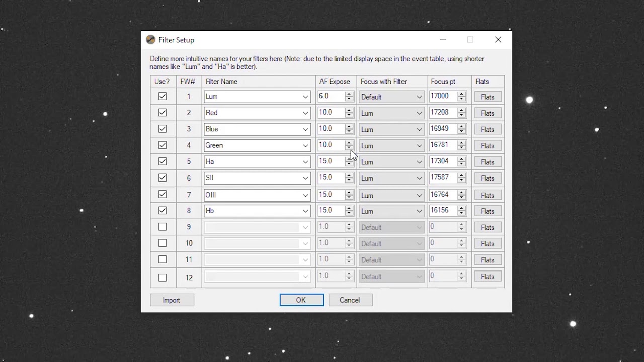The width and height of the screenshot is (644, 362).
Task: Open Focus with Filter dropdown for OIII row
Action: pyautogui.click(x=391, y=195)
